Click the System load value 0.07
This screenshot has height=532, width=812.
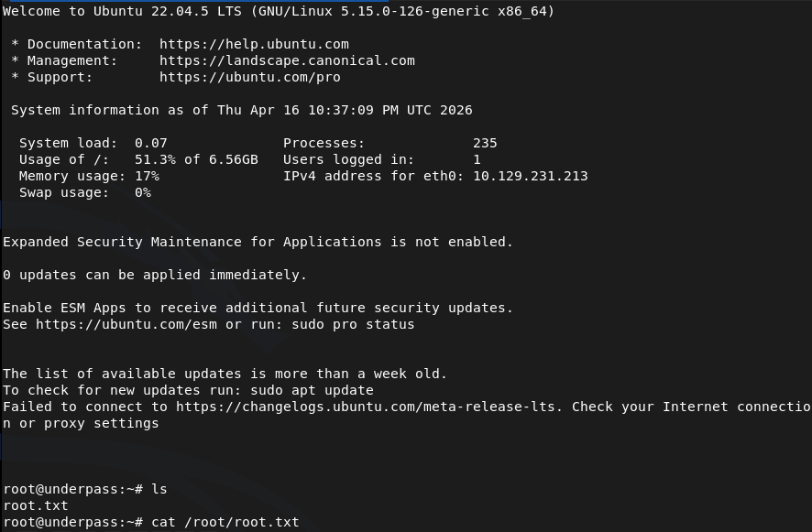[151, 143]
